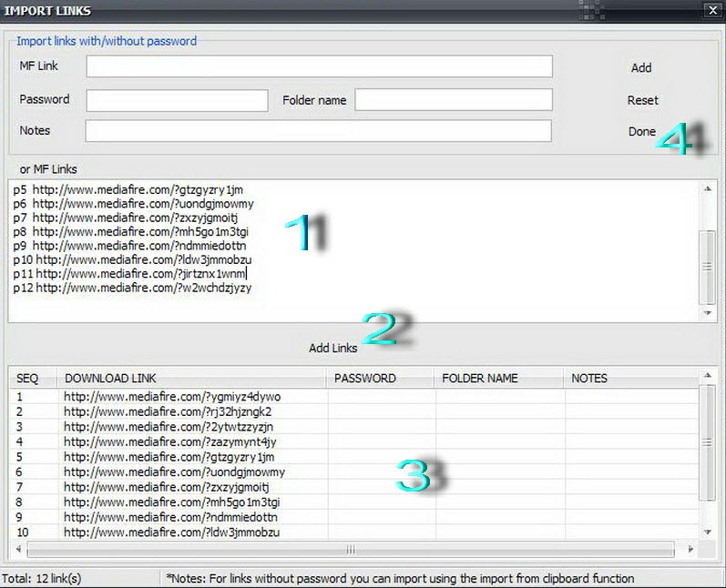Click the table's horizontal scrollbar thumb

[351, 550]
